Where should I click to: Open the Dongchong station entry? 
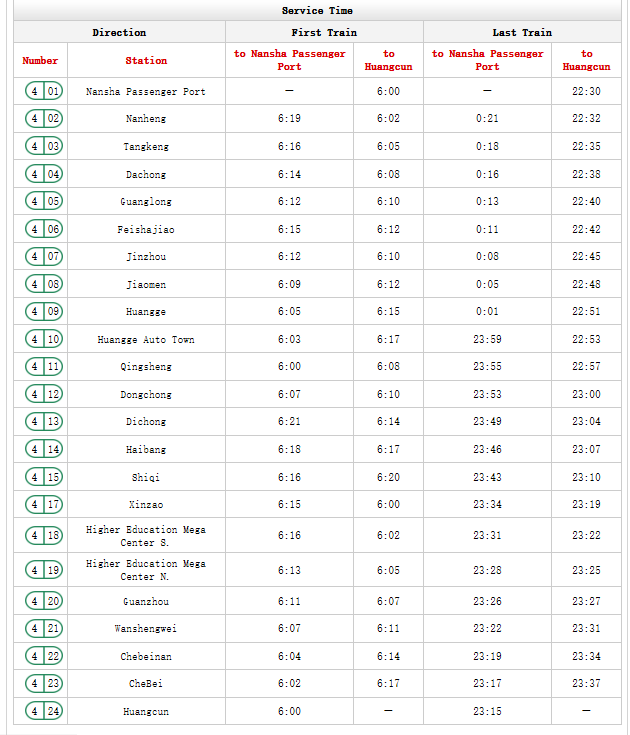click(x=146, y=395)
